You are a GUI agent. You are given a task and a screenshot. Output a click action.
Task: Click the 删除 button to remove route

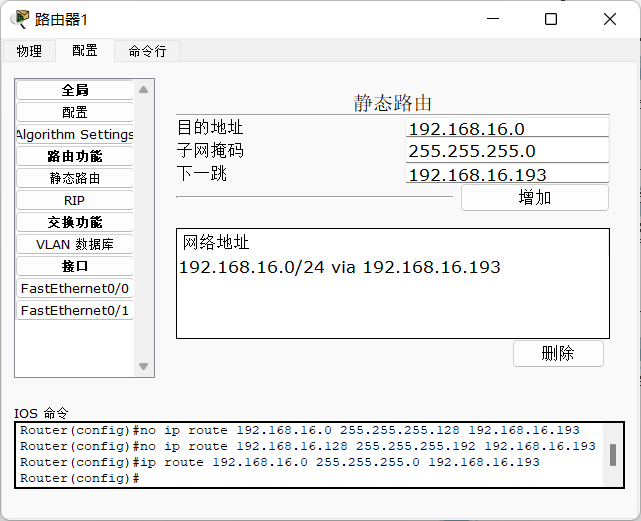[x=558, y=353]
